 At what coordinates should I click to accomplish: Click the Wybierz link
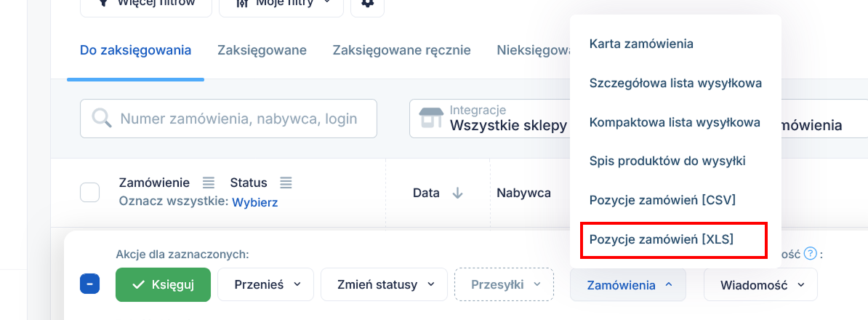pos(254,203)
